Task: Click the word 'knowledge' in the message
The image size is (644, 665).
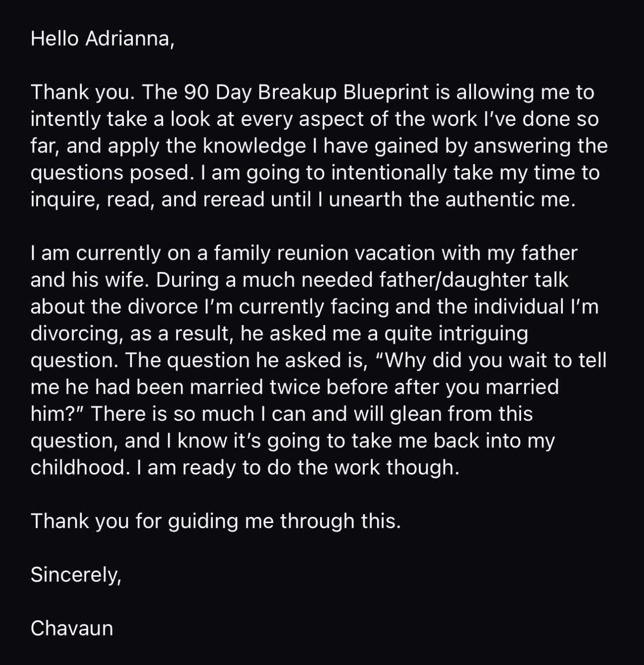Action: click(254, 146)
